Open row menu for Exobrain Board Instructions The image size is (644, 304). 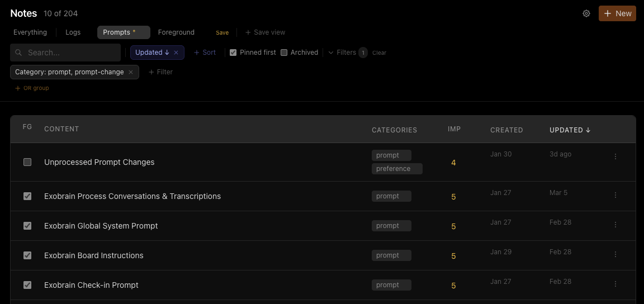(615, 254)
